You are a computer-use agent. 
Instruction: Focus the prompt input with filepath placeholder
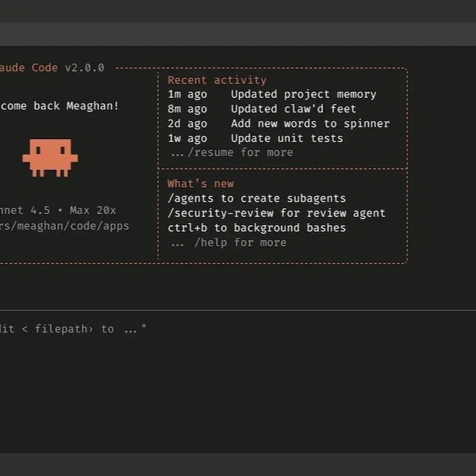tap(238, 329)
